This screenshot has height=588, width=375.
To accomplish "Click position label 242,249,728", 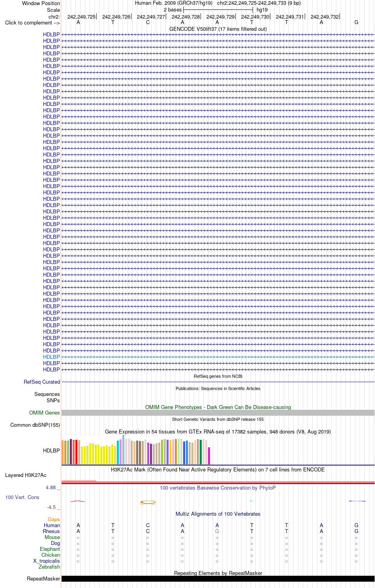I will pos(186,17).
